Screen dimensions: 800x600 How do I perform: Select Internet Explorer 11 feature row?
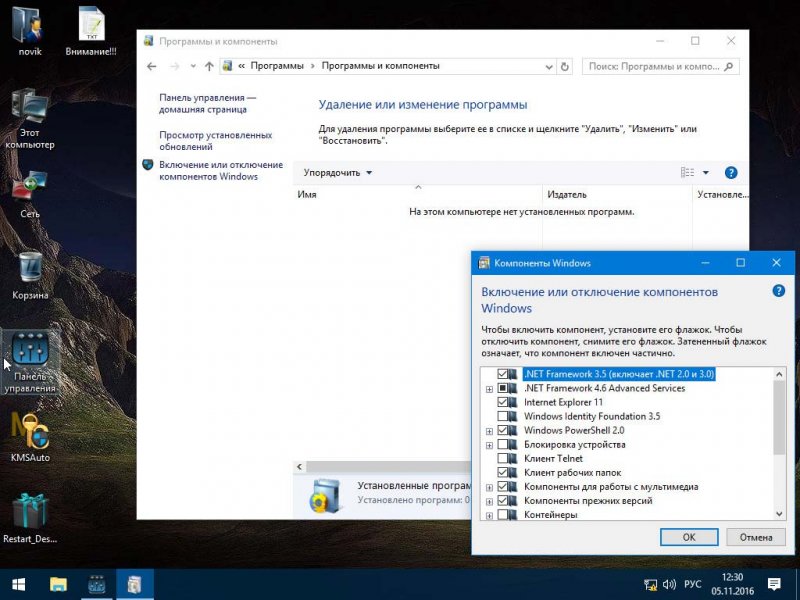click(563, 402)
